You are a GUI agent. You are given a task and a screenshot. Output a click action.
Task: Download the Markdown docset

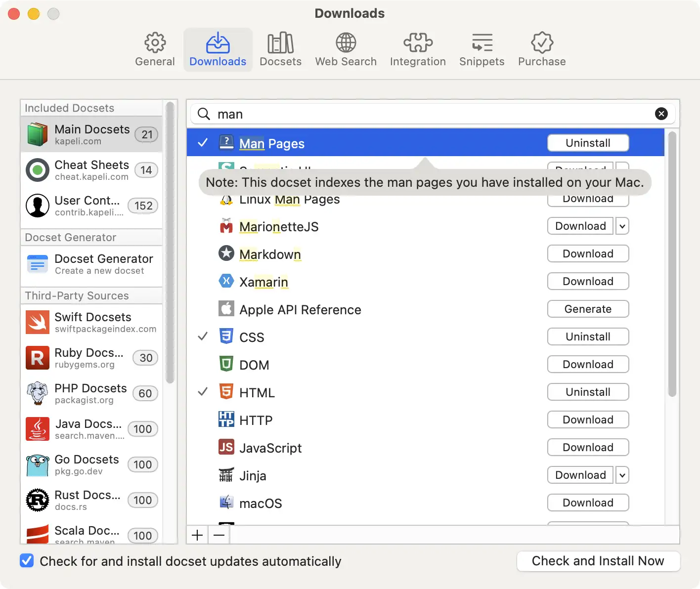click(588, 253)
